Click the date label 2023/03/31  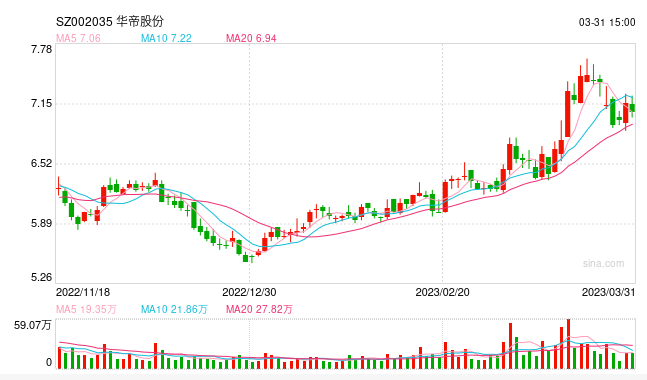[609, 292]
